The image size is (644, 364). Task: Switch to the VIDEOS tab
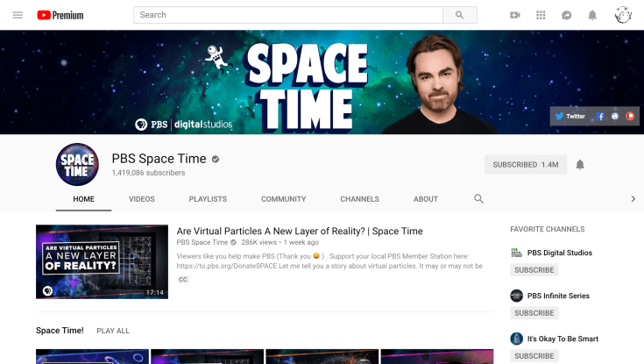[142, 199]
